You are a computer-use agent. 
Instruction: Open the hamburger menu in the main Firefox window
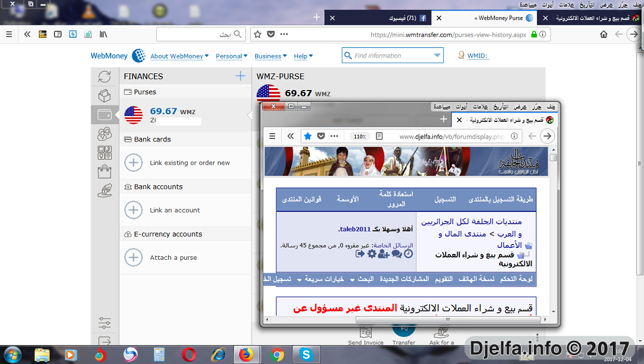click(9, 34)
